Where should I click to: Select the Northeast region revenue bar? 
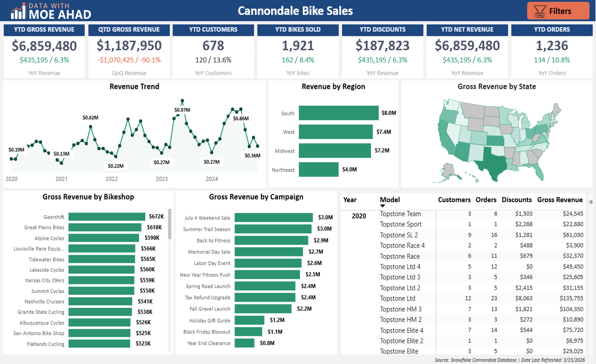(319, 169)
